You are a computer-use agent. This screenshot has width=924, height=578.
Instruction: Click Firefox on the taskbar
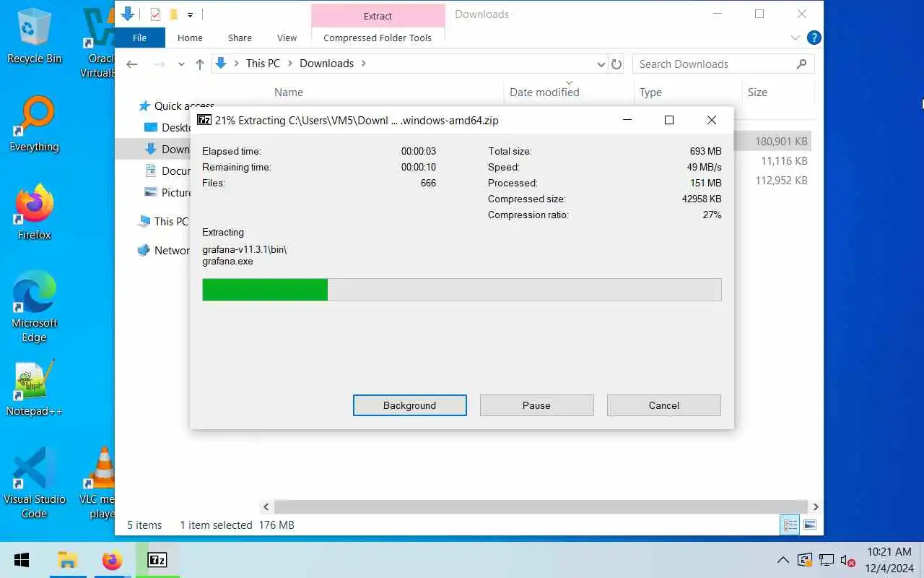coord(112,560)
